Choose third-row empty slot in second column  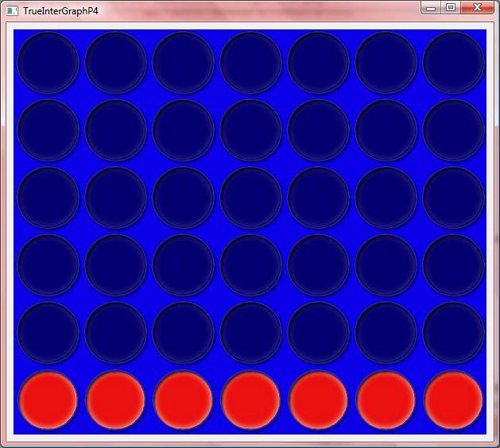(x=116, y=198)
